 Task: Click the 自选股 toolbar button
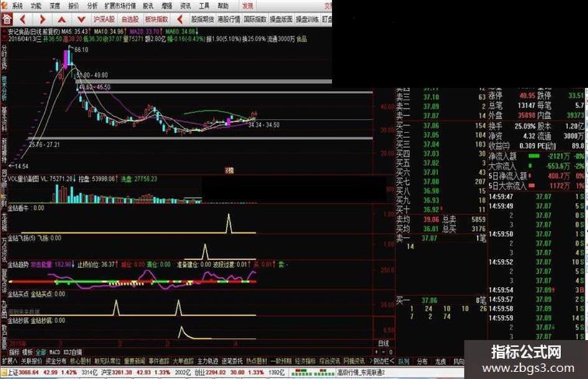[x=130, y=19]
